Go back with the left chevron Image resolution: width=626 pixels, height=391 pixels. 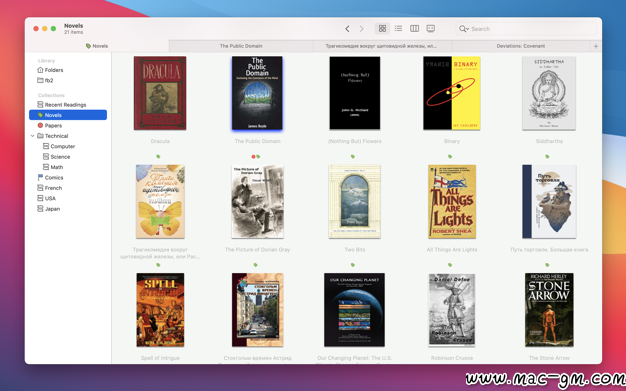click(347, 29)
